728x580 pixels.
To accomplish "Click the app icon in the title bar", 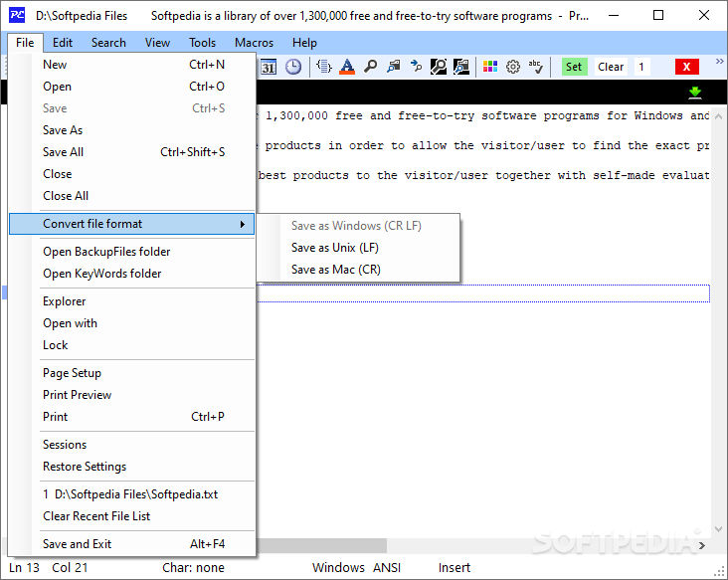I will pos(17,15).
